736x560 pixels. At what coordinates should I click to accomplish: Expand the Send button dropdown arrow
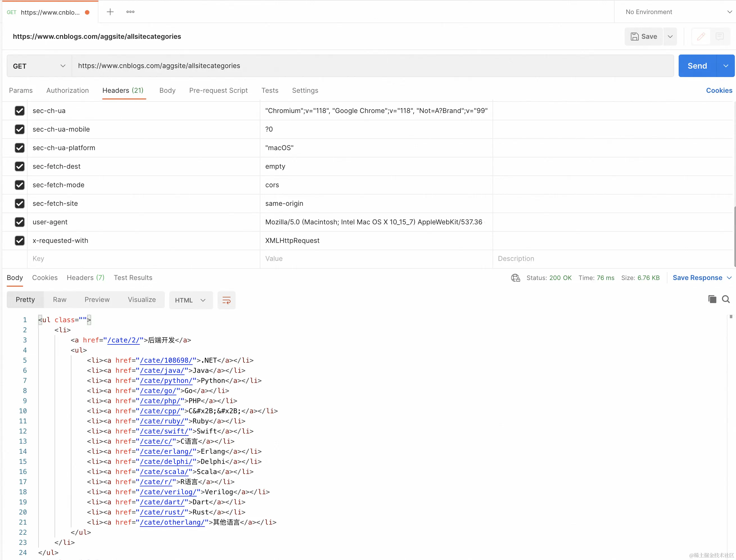click(726, 66)
